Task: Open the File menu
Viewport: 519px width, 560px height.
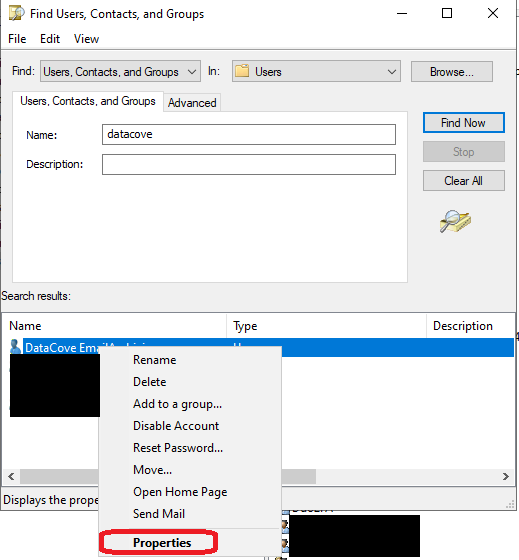Action: click(17, 39)
